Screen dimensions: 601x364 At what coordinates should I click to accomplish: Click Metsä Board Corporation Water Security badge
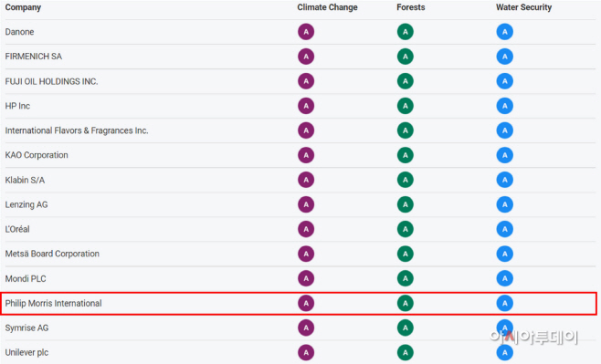505,254
